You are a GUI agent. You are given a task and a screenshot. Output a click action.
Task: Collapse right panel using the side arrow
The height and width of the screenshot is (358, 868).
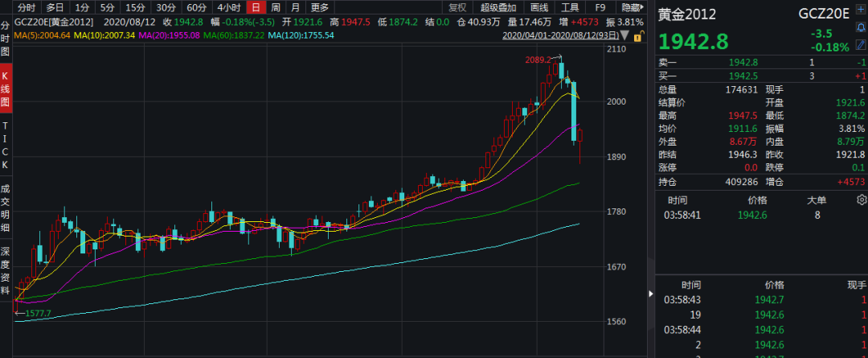coord(649,295)
